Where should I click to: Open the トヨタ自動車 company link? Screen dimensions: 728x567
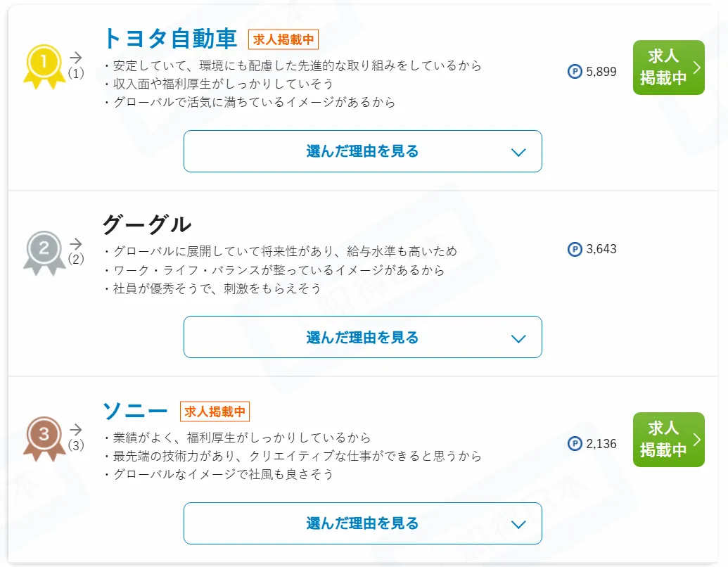tap(170, 39)
